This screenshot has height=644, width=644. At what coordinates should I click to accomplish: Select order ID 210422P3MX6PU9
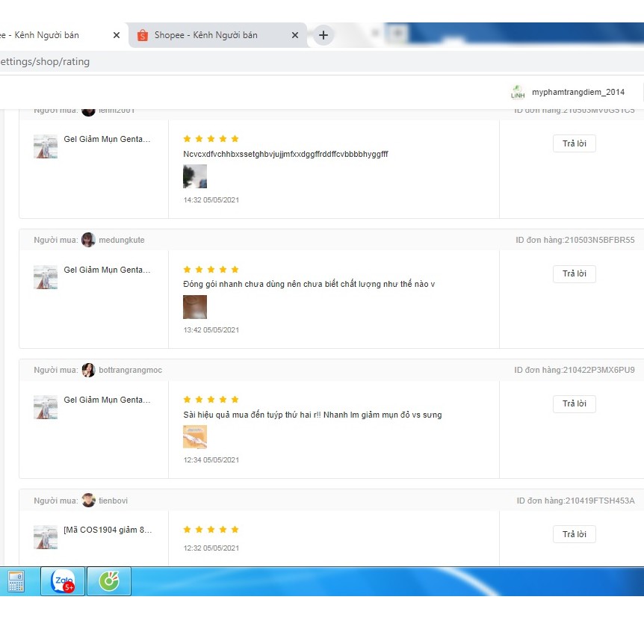599,370
